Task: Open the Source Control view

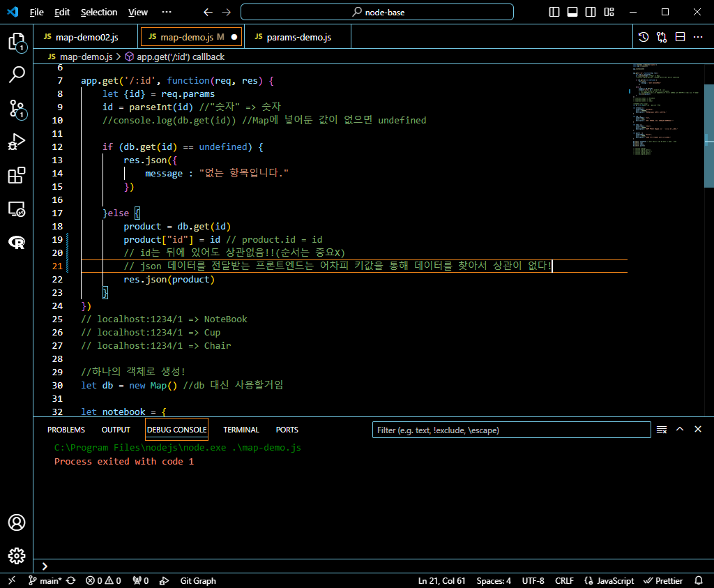Action: (x=17, y=109)
